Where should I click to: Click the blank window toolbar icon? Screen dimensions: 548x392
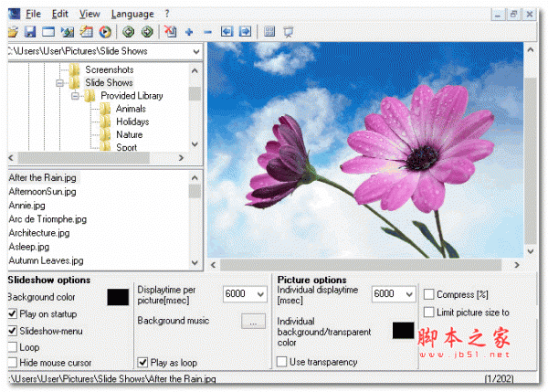tap(48, 32)
